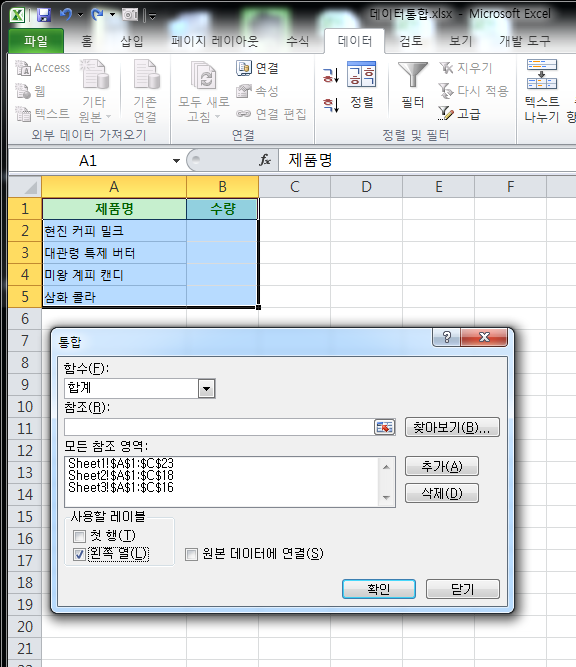Click the 닫기 button
This screenshot has width=576, height=667.
462,589
